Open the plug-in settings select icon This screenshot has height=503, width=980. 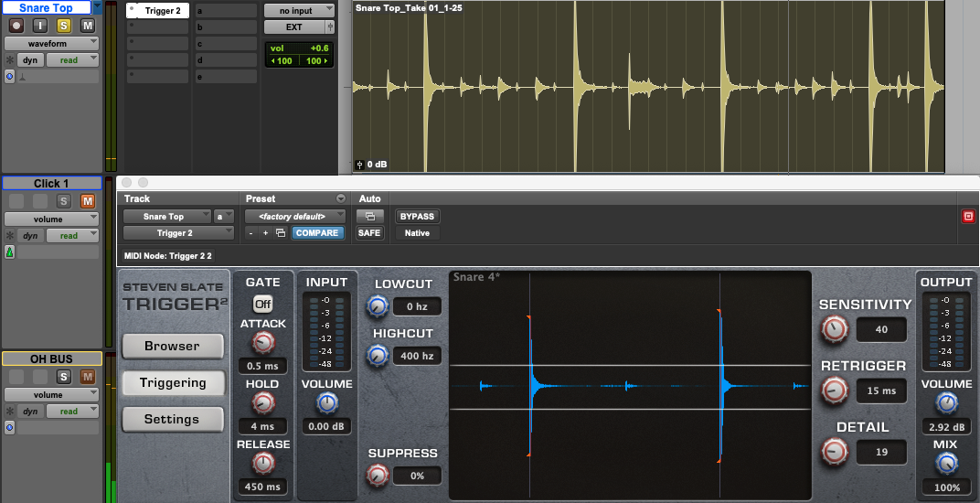pyautogui.click(x=281, y=232)
